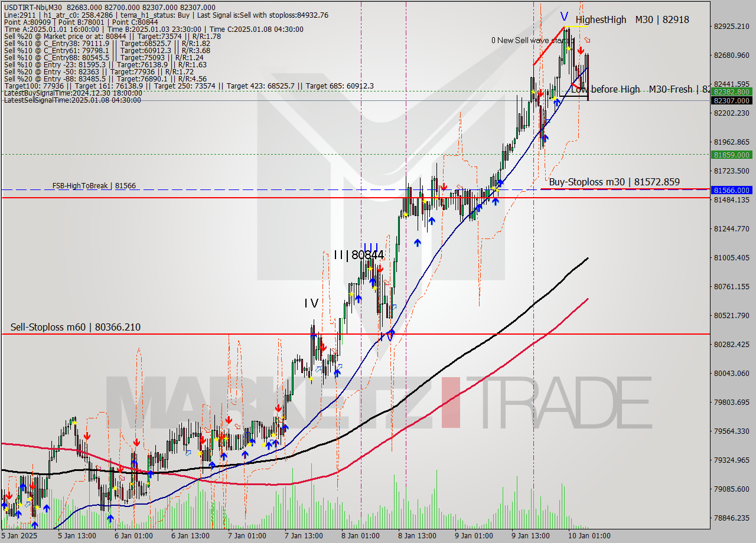Click the 'Sell %20 @ Entry -88: 83485.5' line

[x=105, y=79]
